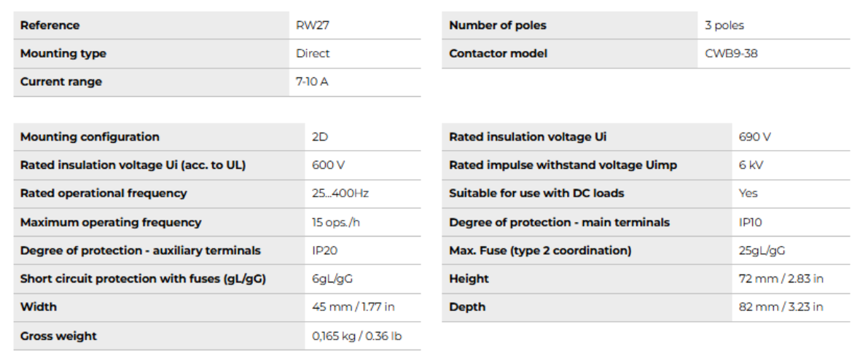
Task: Click the 600 V insulation voltage value
Action: pos(327,165)
